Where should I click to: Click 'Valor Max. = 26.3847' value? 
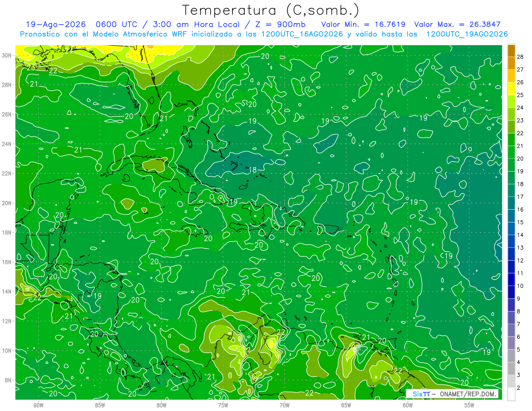pyautogui.click(x=458, y=24)
